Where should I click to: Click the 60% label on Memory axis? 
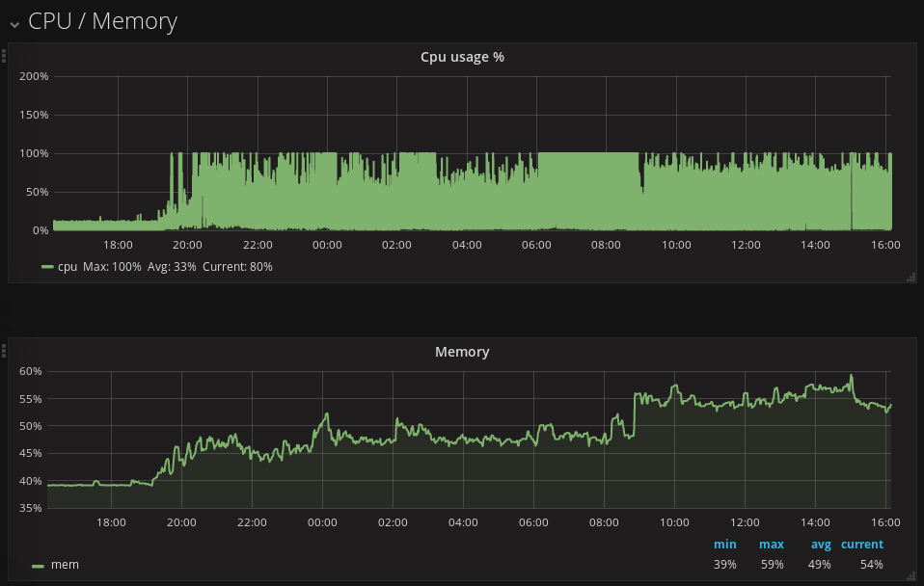click(x=31, y=371)
